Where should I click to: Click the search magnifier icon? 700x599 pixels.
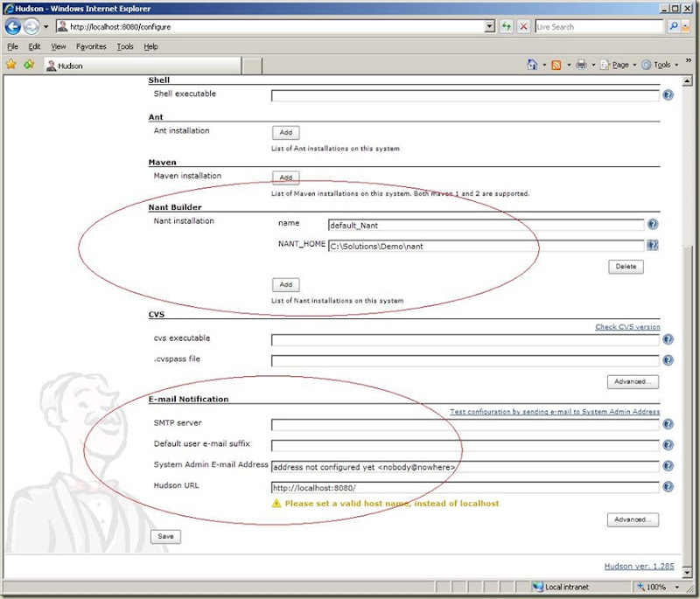tap(673, 26)
